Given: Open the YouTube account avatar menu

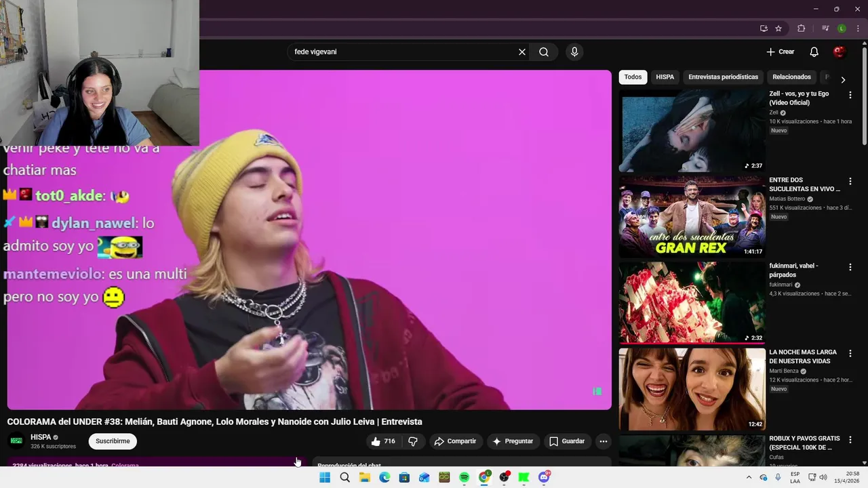Looking at the screenshot, I should coord(839,52).
